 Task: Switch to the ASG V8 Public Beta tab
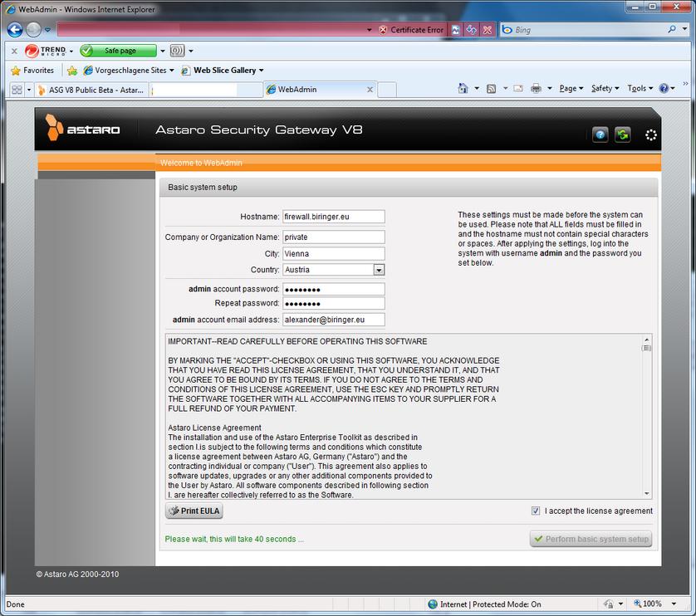(91, 90)
